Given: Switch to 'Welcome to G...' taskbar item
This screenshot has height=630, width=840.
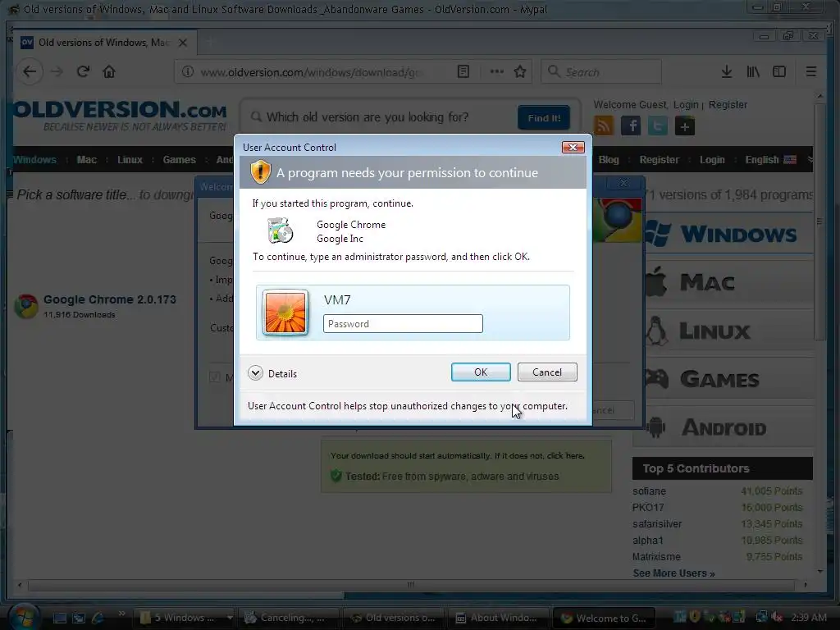Looking at the screenshot, I should click(x=604, y=618).
